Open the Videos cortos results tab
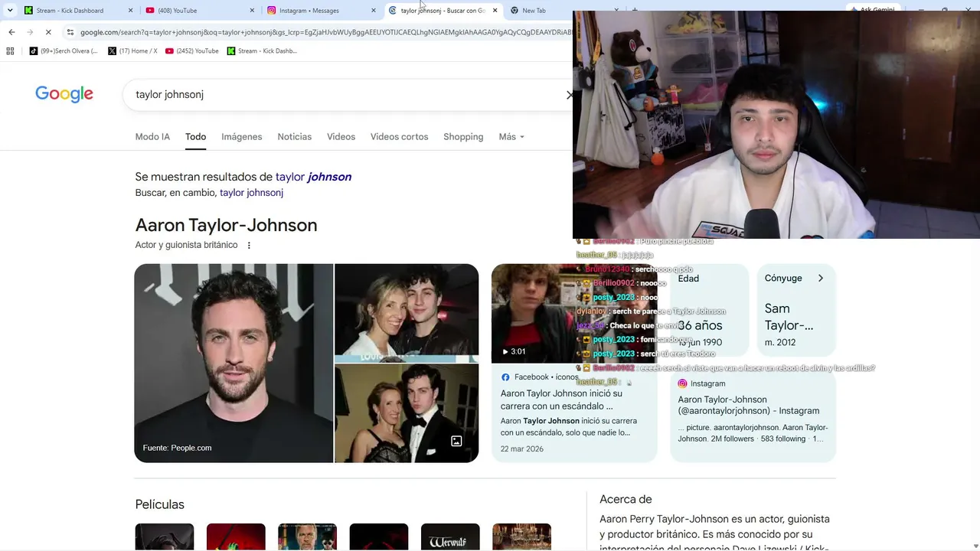Viewport: 980px width, 551px height. pyautogui.click(x=399, y=137)
